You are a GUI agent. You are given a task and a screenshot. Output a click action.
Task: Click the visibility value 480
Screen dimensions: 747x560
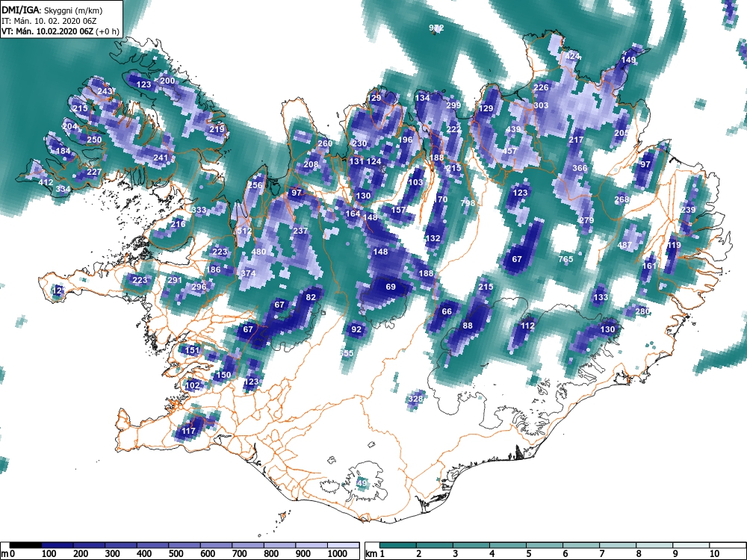(258, 252)
